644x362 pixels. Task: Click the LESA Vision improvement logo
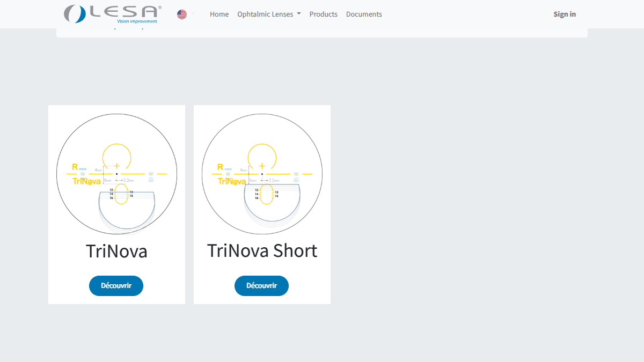[112, 14]
